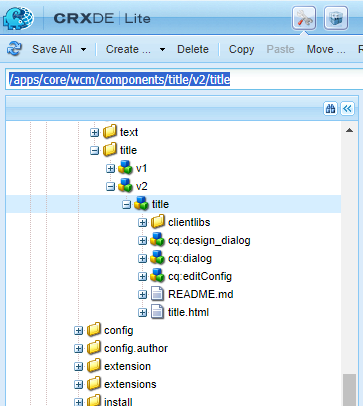This screenshot has width=363, height=406.
Task: Open the Create dropdown arrow
Action: point(162,50)
